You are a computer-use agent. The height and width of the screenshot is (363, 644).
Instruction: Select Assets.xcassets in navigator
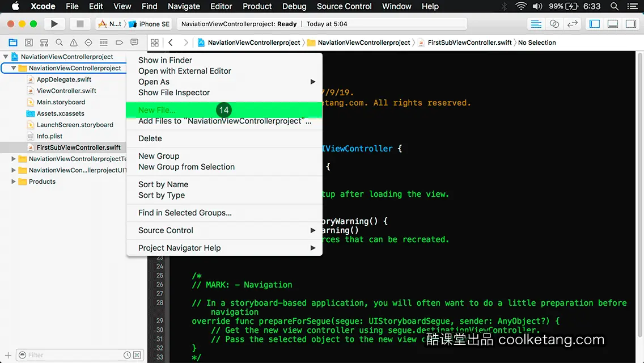point(60,113)
